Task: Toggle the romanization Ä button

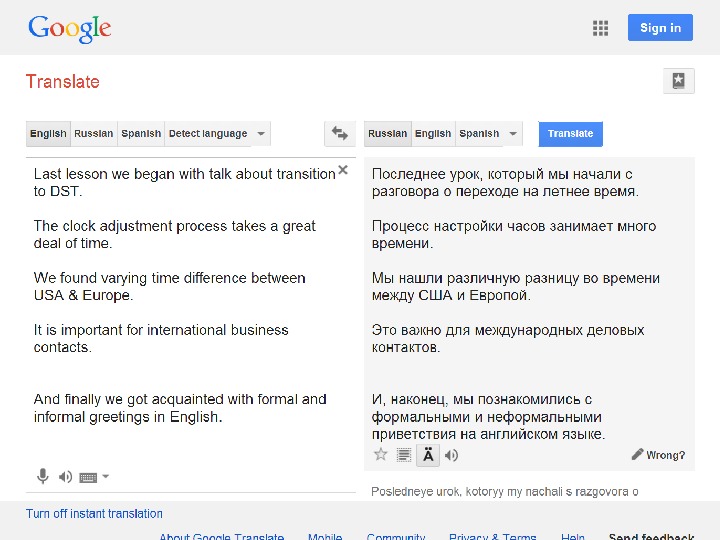Action: [428, 455]
